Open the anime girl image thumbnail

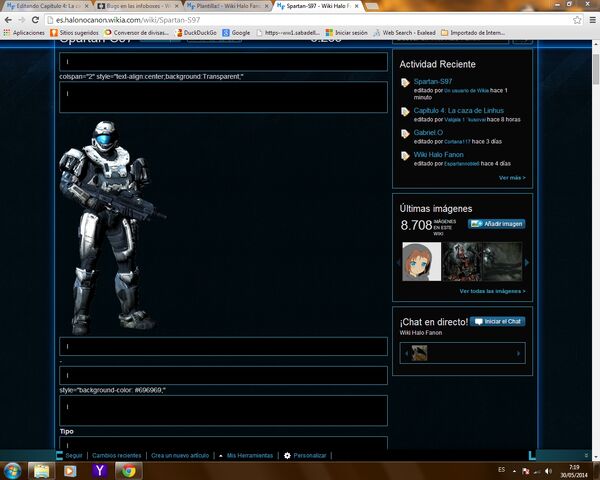(421, 262)
